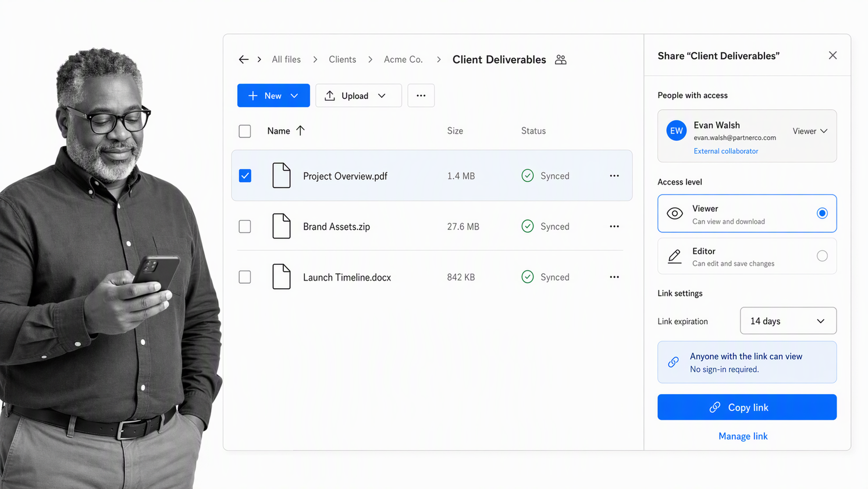Click the Project Overview.pdf file icon
Viewport: 868px width, 489px height.
pos(282,175)
